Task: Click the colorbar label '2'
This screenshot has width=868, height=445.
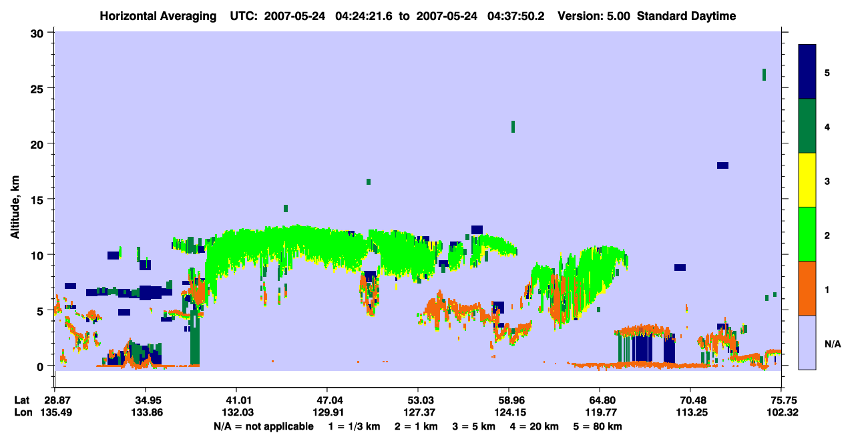Action: tap(827, 235)
